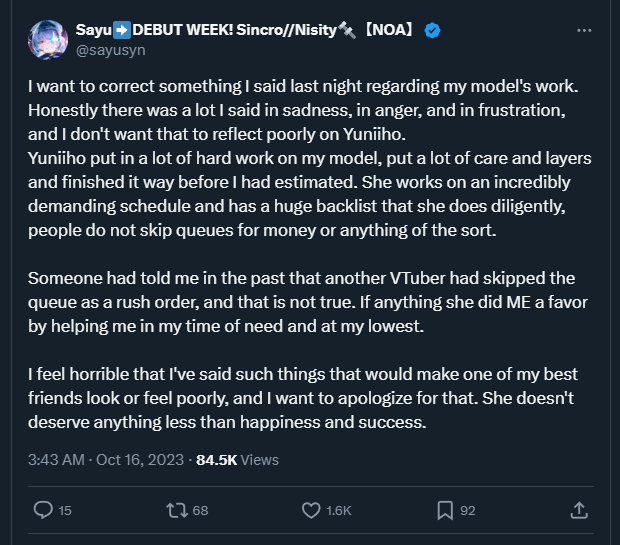The image size is (620, 545).
Task: Like the tweet with the heart icon
Action: [x=310, y=510]
